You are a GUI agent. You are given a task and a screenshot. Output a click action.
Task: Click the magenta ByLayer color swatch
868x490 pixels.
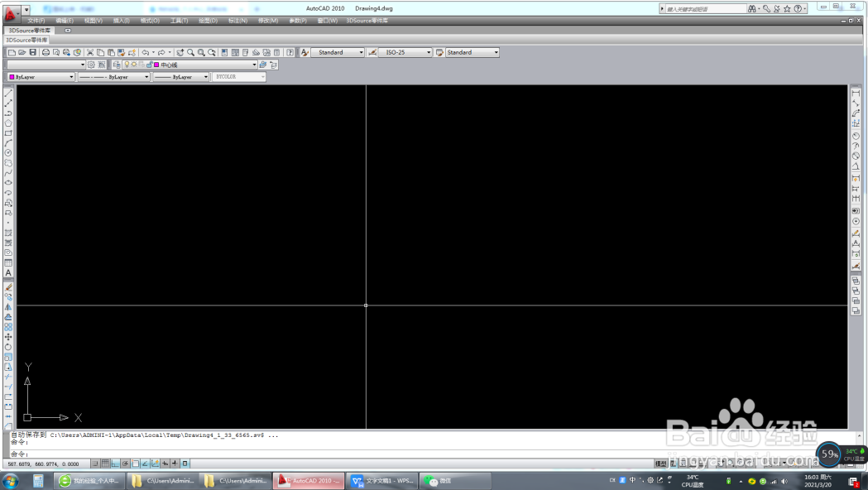(12, 77)
